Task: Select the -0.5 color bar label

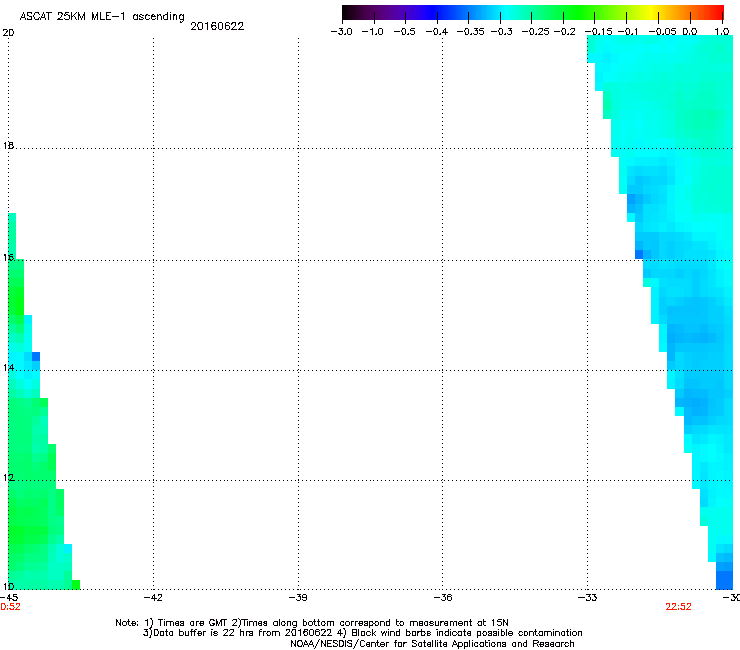Action: [x=404, y=32]
